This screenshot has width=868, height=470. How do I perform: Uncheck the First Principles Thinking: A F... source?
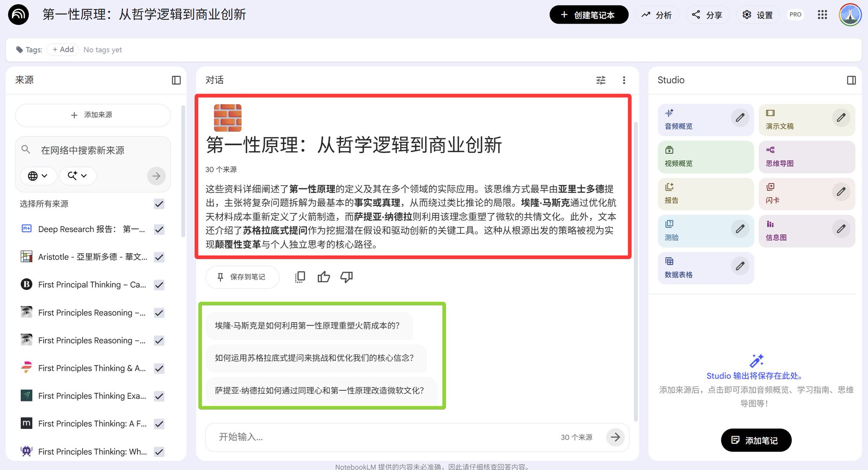(x=159, y=424)
